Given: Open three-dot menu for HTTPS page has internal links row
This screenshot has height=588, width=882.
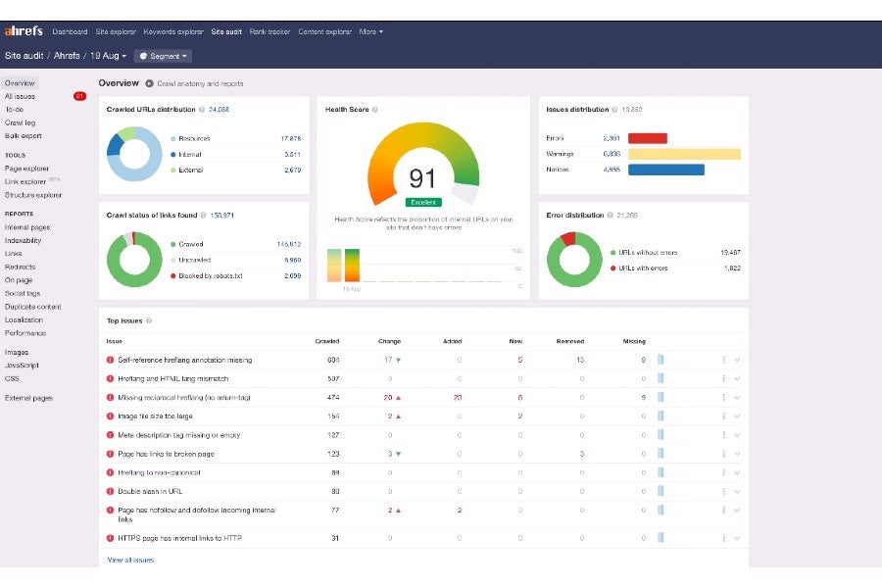Looking at the screenshot, I should pyautogui.click(x=723, y=538).
